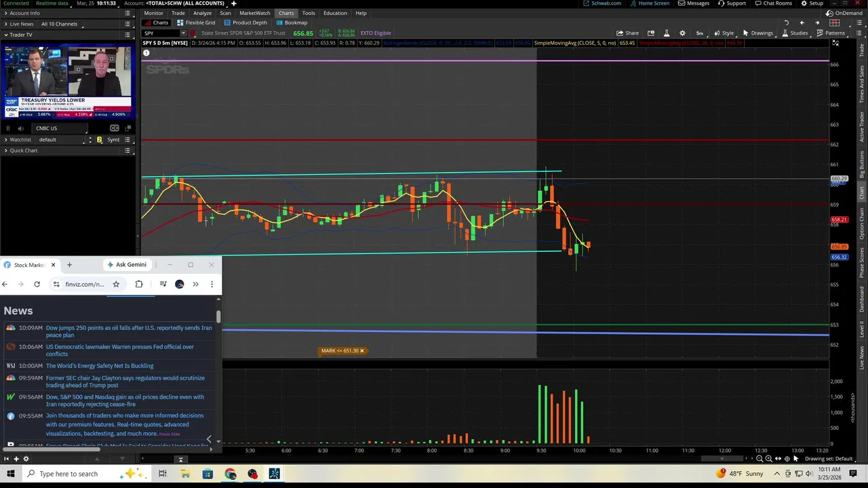
Task: Click Ask Gemini in browser window
Action: coord(126,264)
